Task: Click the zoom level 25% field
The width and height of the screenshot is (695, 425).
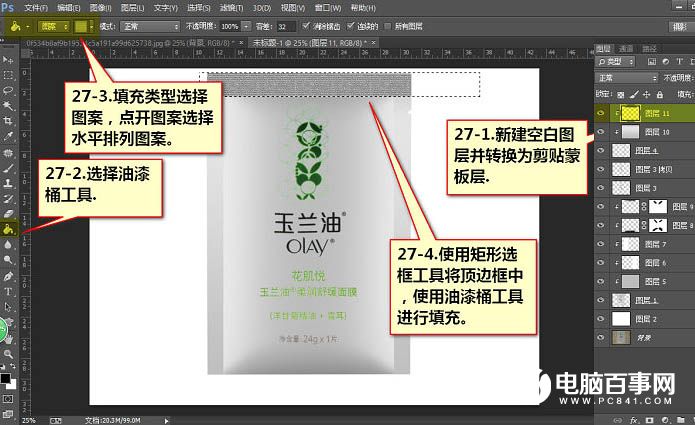Action: (29, 420)
